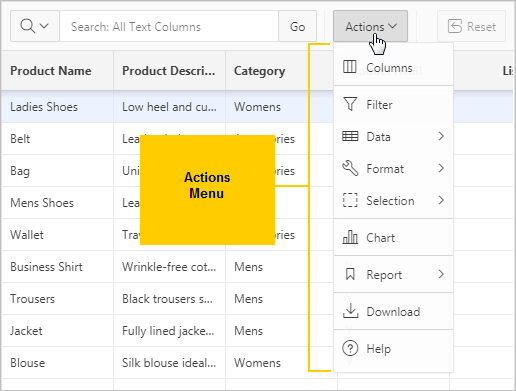Click the Columns grid icon in Actions menu
The height and width of the screenshot is (391, 516).
click(350, 67)
